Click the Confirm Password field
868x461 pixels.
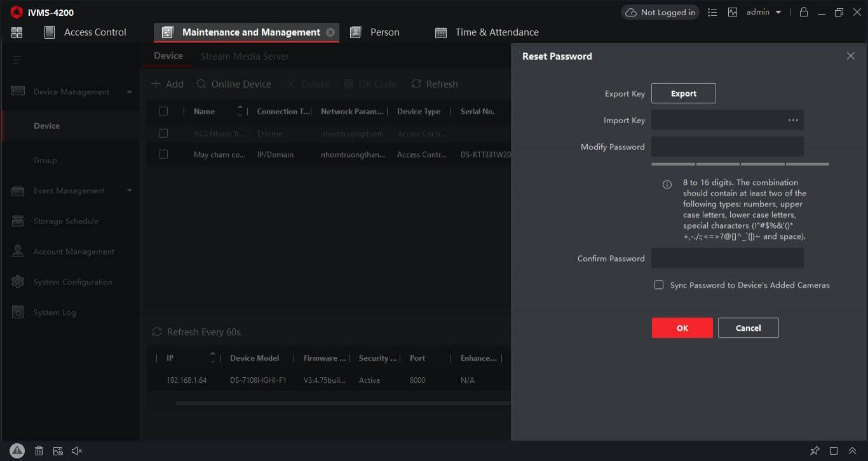pos(728,258)
